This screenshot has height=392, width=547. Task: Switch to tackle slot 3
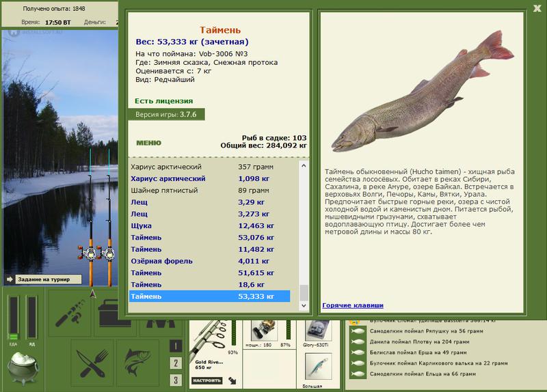point(176,380)
